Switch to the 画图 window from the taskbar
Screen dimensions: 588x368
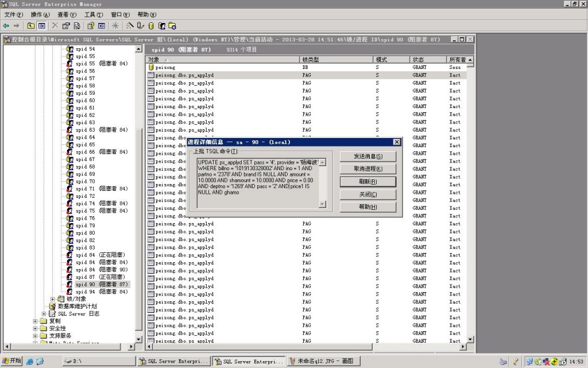point(322,362)
